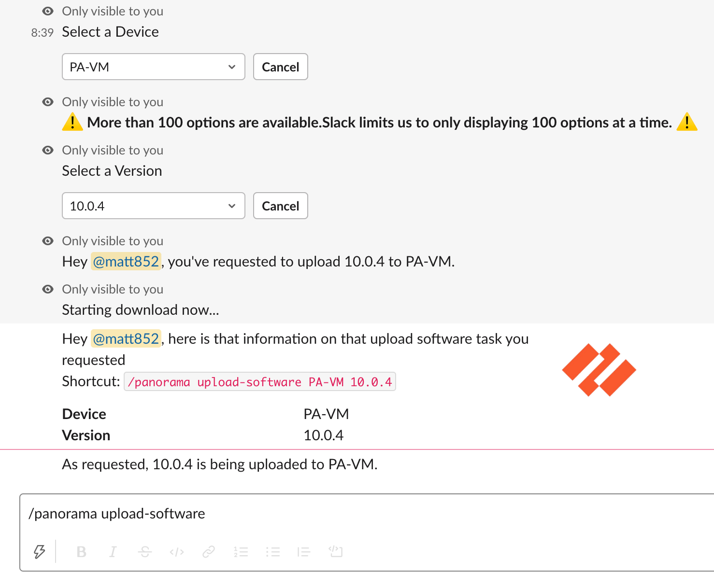Cancel the Select a Version prompt
This screenshot has width=714, height=588.
(x=281, y=206)
